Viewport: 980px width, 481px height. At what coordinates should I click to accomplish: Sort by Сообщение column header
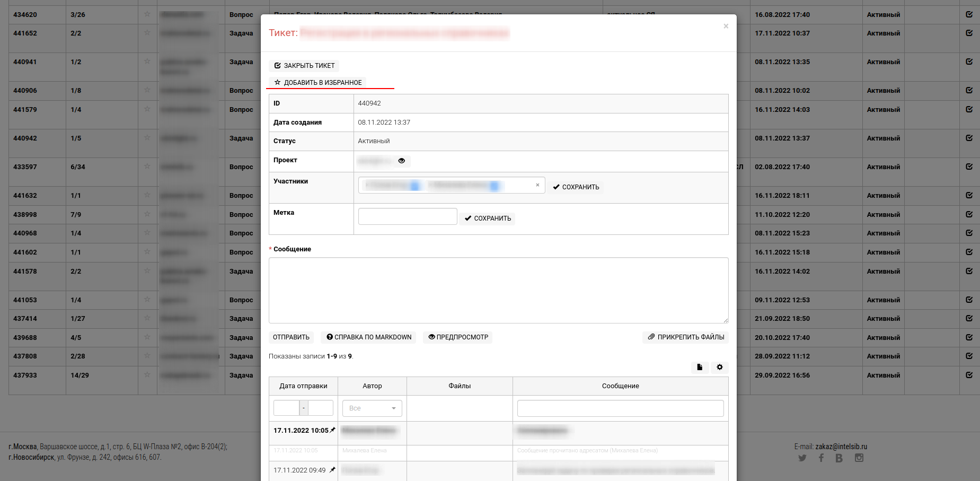click(x=620, y=386)
